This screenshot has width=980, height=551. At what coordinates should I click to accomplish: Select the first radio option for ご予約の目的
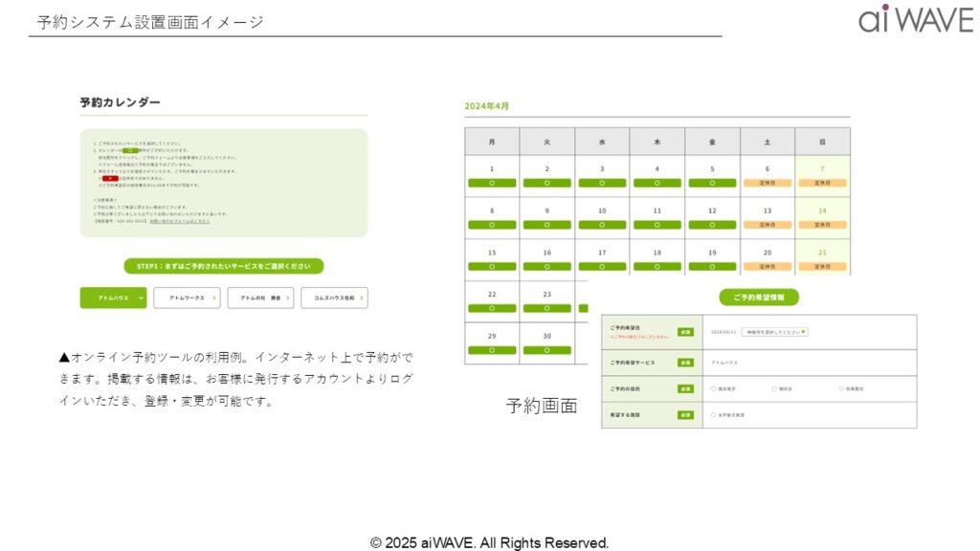(x=714, y=389)
